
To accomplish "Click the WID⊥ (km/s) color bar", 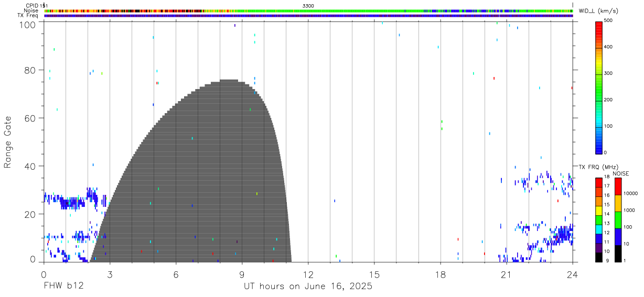I will click(x=599, y=87).
